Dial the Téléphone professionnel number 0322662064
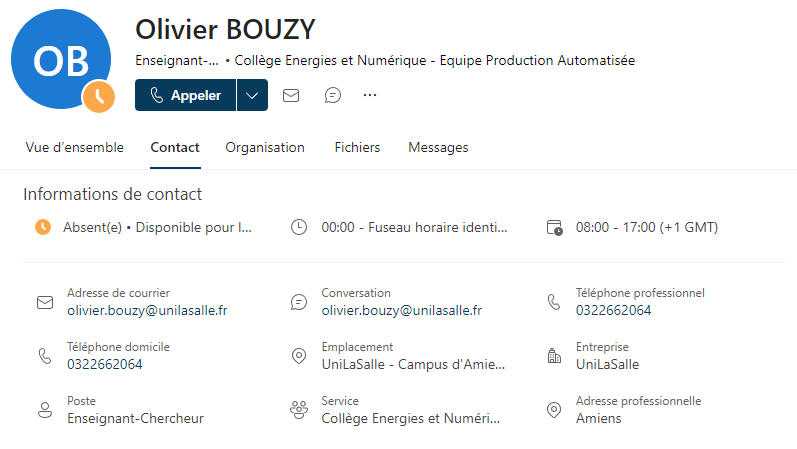Viewport: 797px width, 449px height. [x=614, y=310]
